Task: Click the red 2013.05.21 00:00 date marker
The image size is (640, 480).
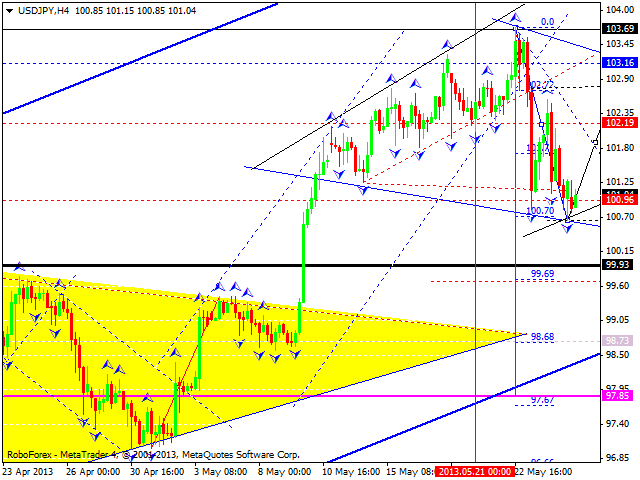Action: (x=475, y=472)
